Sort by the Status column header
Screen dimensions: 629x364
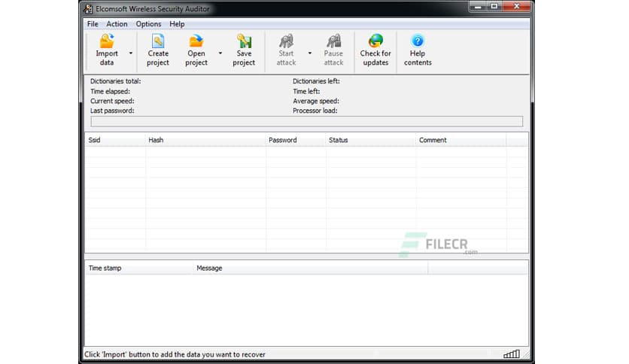click(x=371, y=140)
